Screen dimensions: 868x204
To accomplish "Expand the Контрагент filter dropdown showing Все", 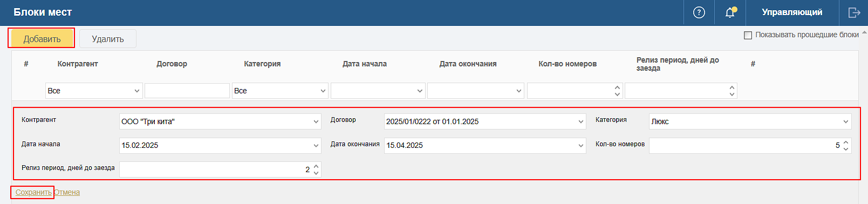I will [94, 91].
